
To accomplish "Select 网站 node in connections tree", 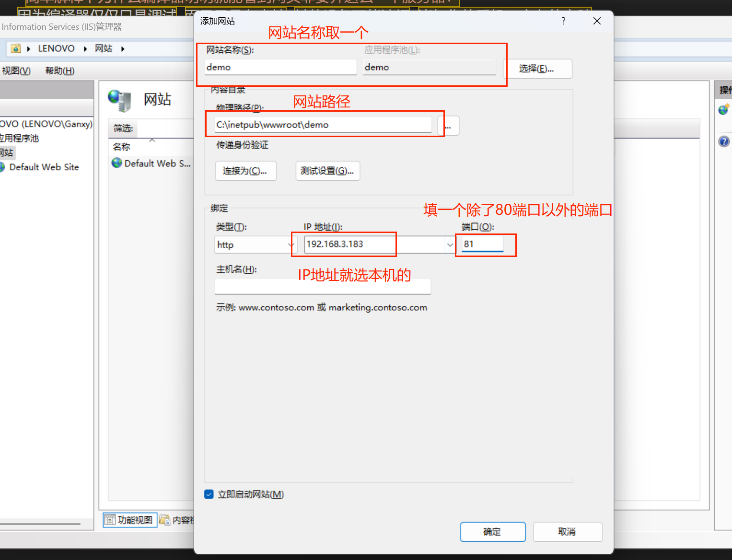I will [7, 152].
